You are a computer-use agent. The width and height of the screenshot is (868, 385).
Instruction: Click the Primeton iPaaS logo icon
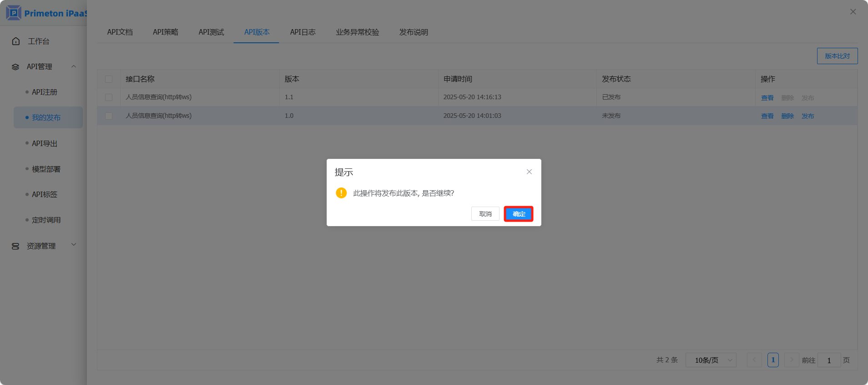[x=14, y=13]
